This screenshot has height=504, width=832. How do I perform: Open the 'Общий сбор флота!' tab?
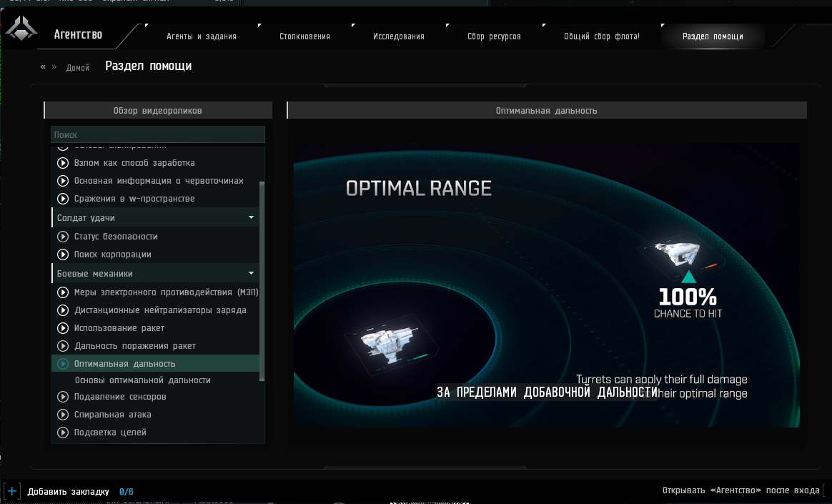(x=602, y=36)
